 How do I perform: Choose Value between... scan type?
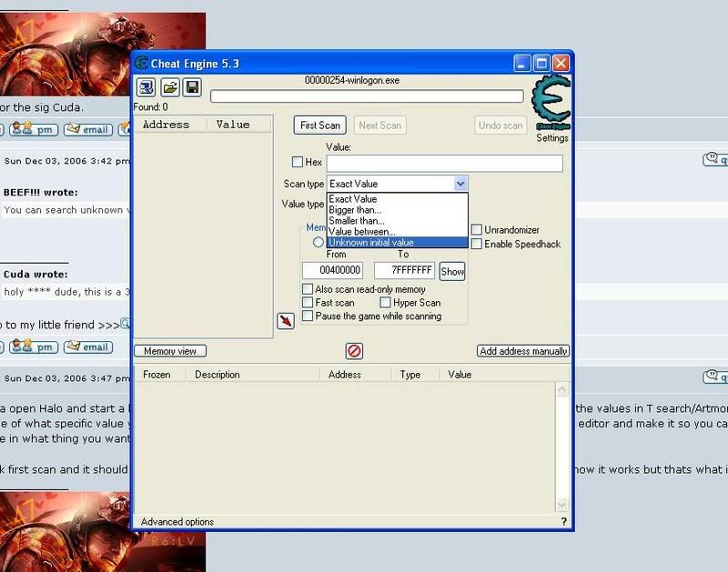pyautogui.click(x=398, y=232)
